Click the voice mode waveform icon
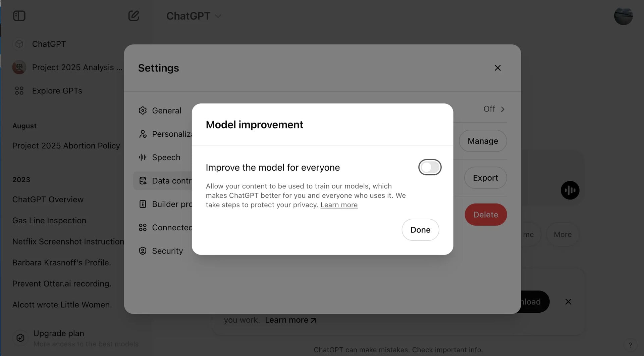The image size is (644, 356). click(x=570, y=190)
